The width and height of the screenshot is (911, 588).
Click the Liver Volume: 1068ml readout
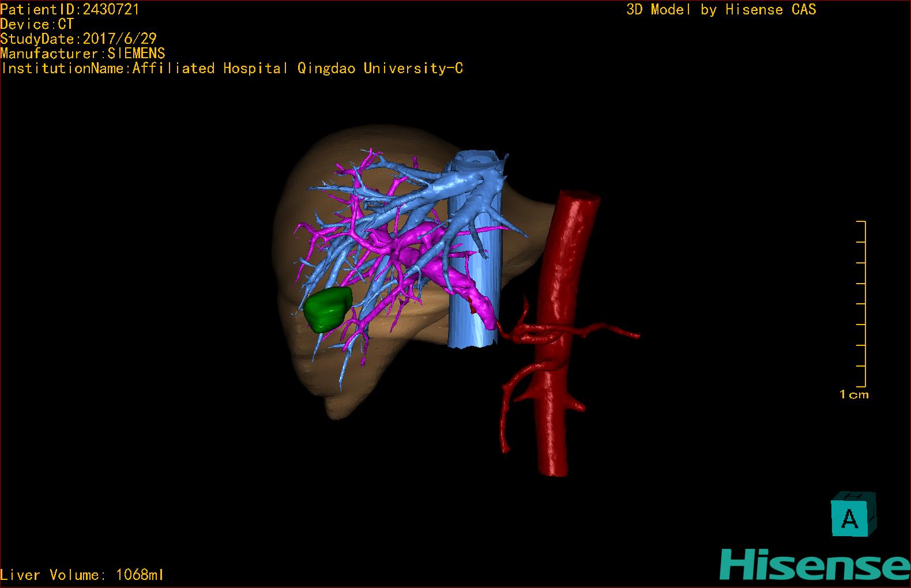[82, 575]
